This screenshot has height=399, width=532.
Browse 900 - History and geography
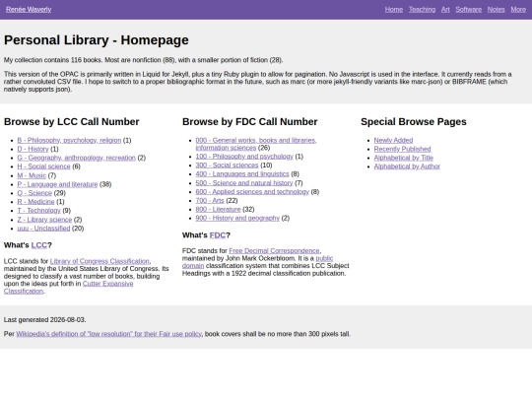(x=237, y=218)
